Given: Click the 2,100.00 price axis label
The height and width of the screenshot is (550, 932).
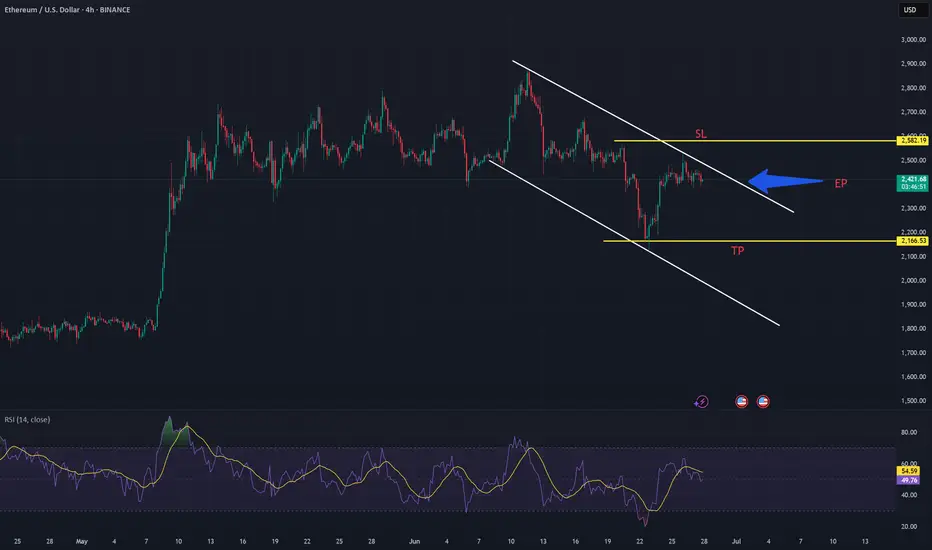Looking at the screenshot, I should tap(914, 256).
